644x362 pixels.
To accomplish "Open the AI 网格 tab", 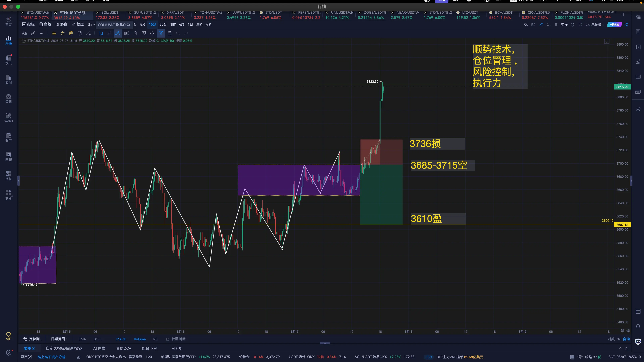I will [x=99, y=348].
